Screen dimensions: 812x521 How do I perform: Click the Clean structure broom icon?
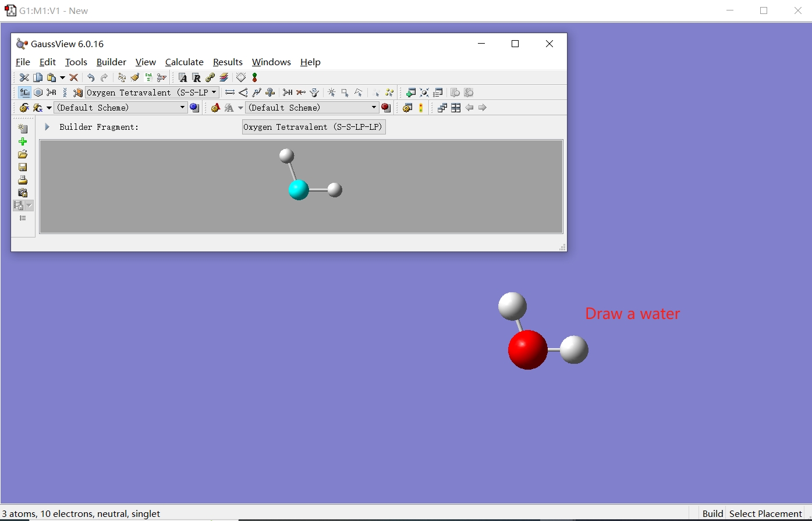[x=135, y=77]
